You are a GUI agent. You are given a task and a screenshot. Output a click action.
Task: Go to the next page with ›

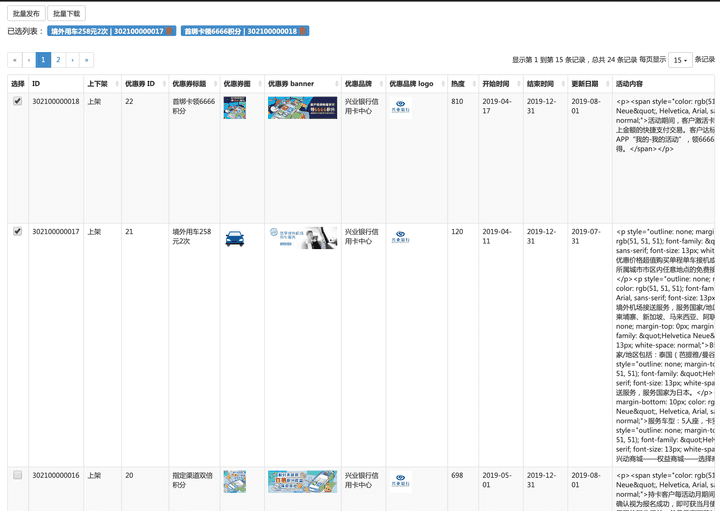(x=72, y=60)
